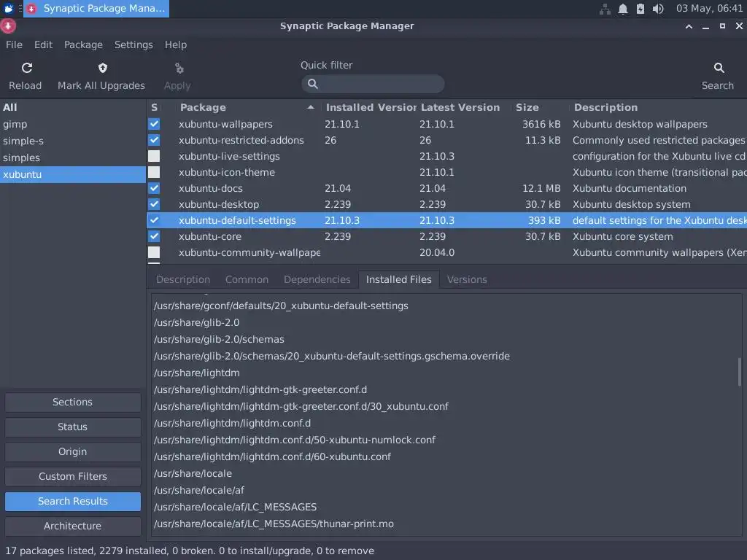Mark the xubuntu-community-wallpapers checkbox
The width and height of the screenshot is (747, 560).
coord(154,252)
